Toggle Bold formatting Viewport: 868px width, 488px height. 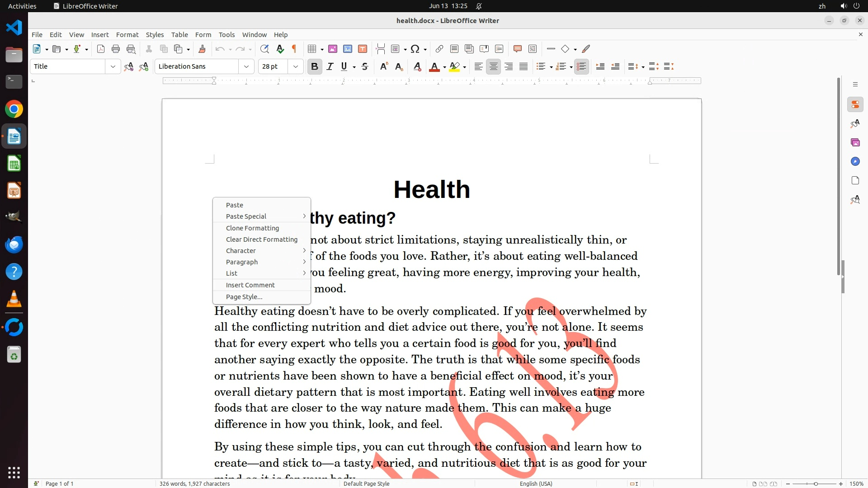point(315,67)
